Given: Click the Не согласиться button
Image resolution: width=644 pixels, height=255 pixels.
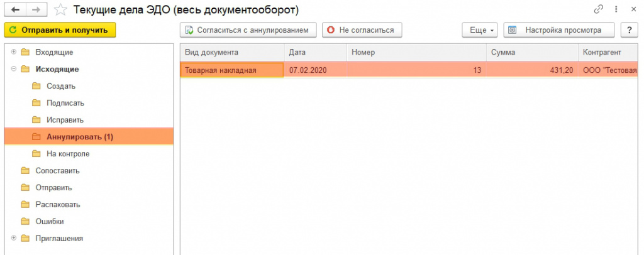Looking at the screenshot, I should click(x=362, y=30).
